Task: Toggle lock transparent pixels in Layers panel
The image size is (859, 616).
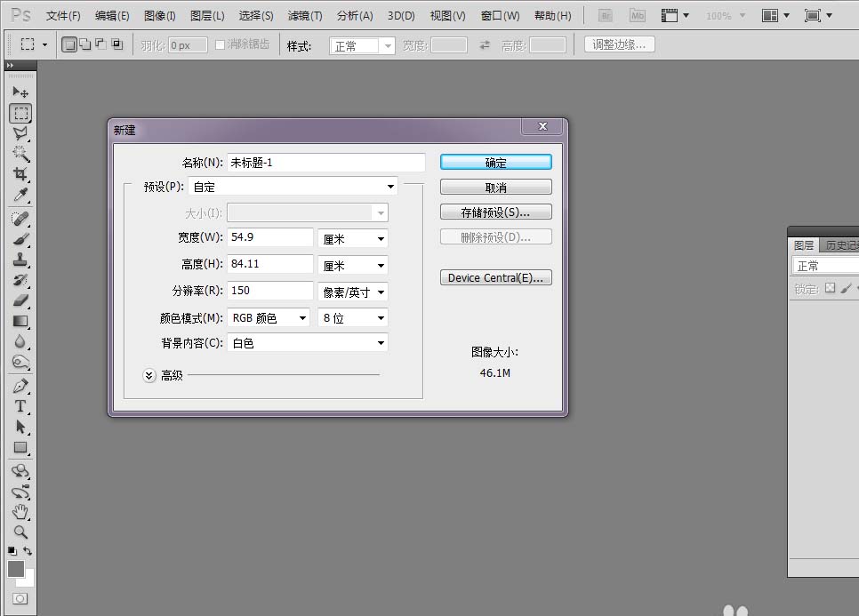Action: [830, 287]
